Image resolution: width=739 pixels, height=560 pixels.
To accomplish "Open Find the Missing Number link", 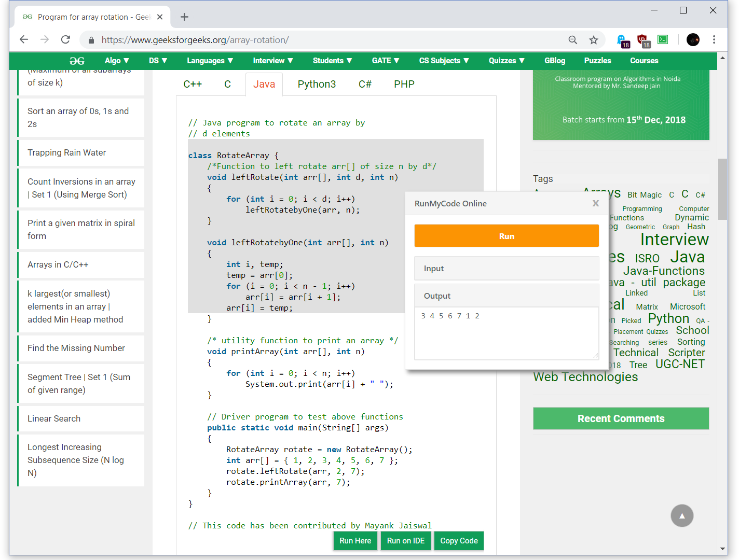I will tap(81, 348).
